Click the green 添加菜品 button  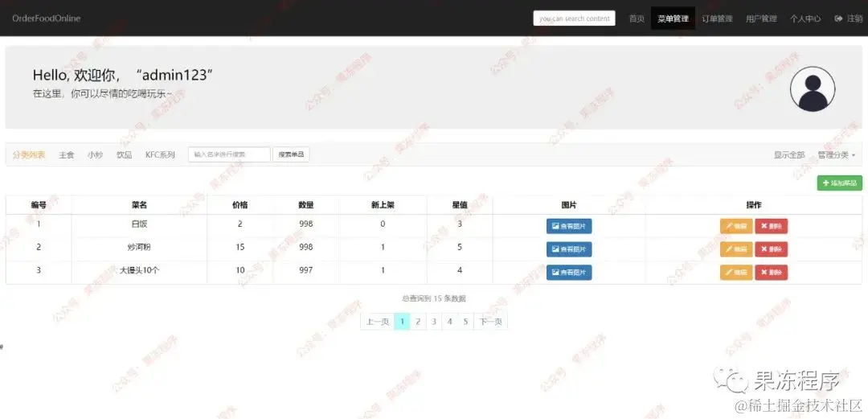(x=839, y=183)
